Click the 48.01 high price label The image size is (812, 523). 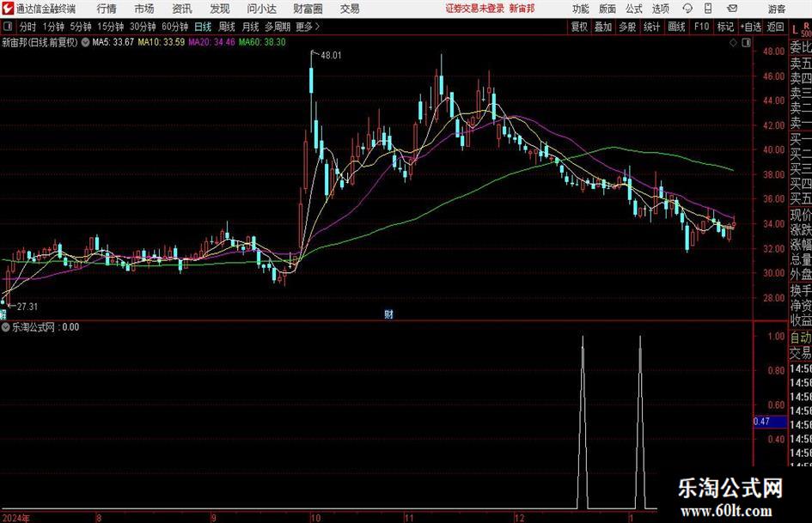tap(331, 56)
